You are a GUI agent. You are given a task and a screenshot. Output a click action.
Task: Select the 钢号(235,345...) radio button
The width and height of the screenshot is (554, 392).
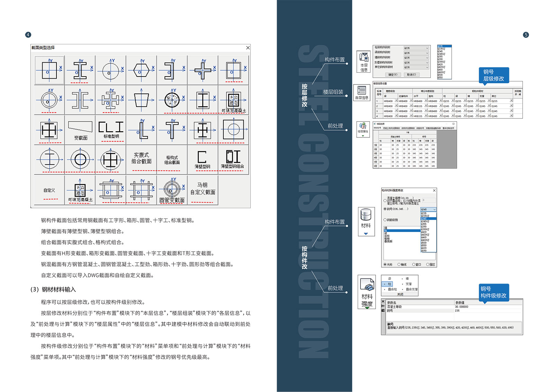[x=384, y=210]
